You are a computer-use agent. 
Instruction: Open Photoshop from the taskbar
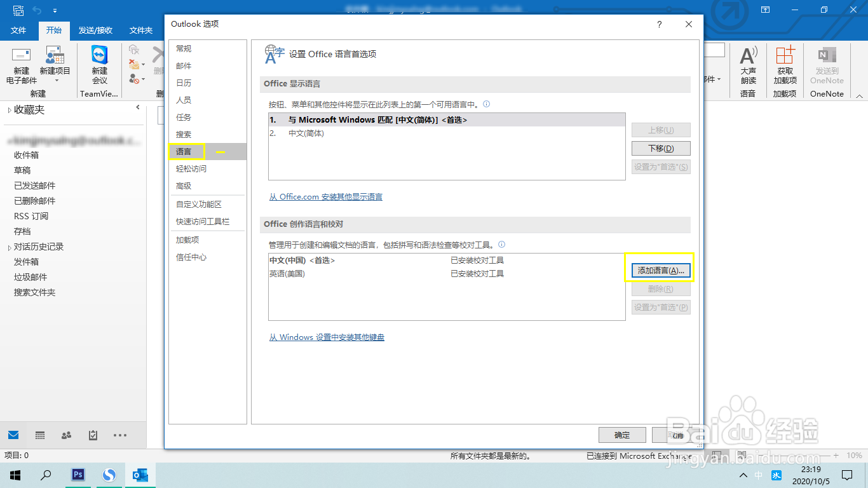click(79, 475)
